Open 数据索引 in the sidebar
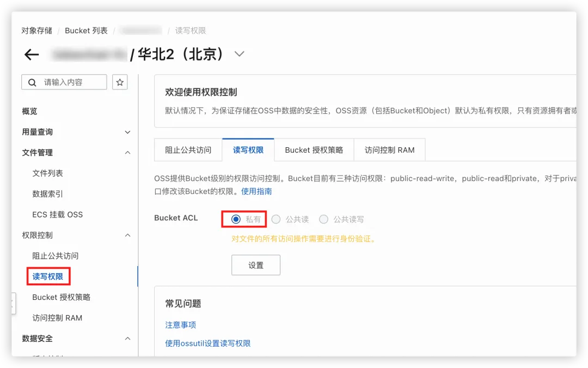The width and height of the screenshot is (588, 368). [x=47, y=194]
